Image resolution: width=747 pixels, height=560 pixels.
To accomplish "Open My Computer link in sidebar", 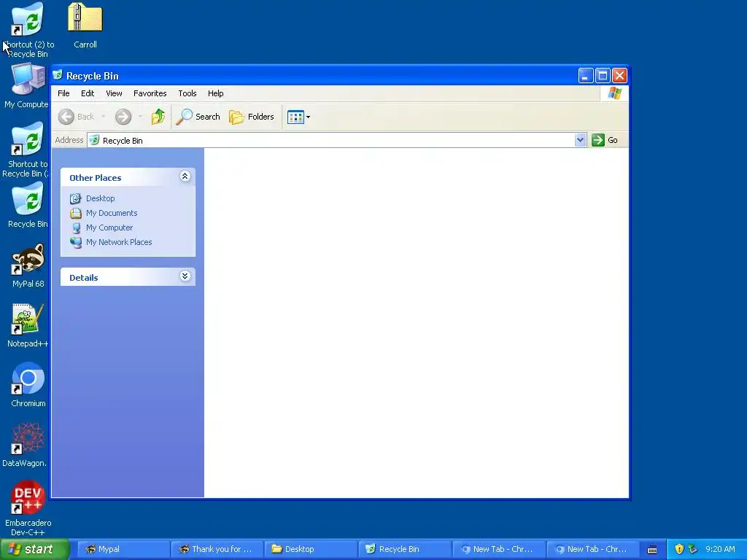I will pos(109,227).
